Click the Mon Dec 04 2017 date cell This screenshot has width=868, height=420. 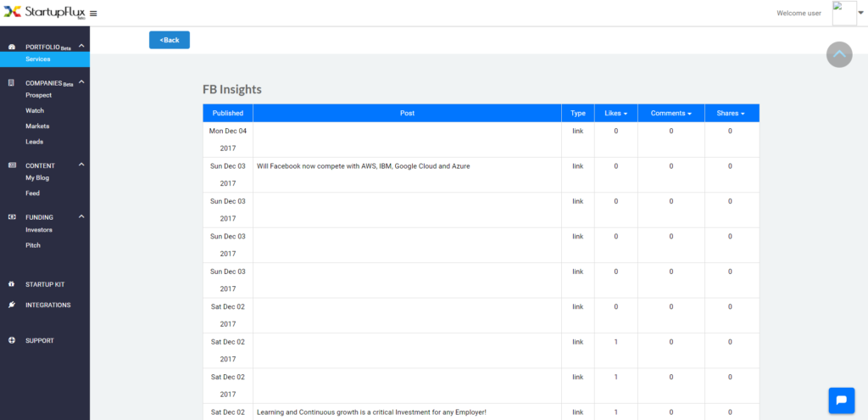pyautogui.click(x=228, y=140)
